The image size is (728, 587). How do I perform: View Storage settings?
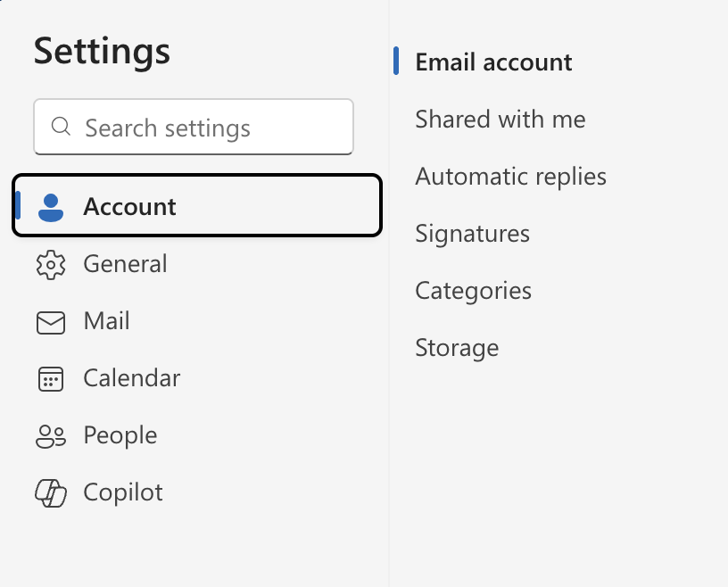click(x=457, y=348)
